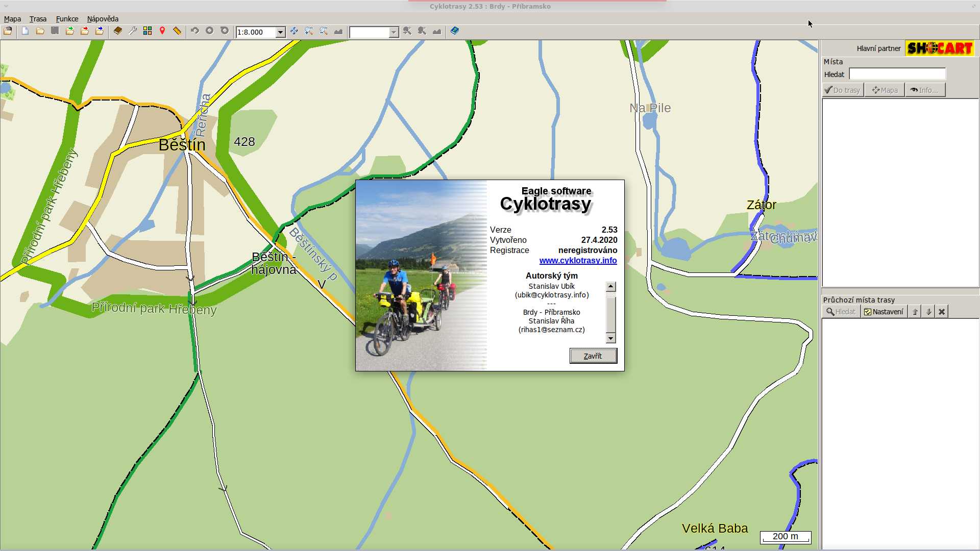Click the new blank route icon

point(25,31)
